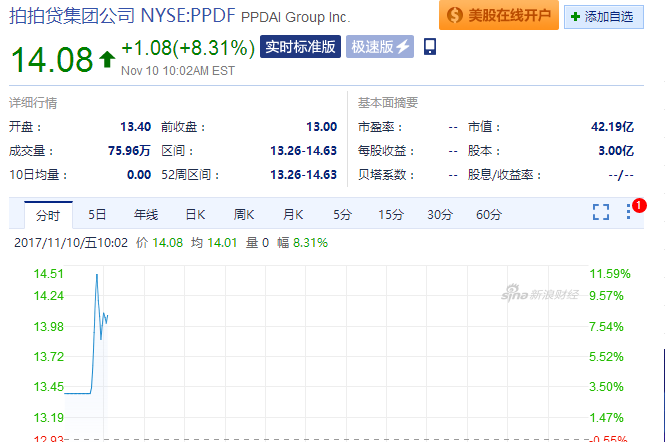
Task: Click the 市值 value 42.19亿
Action: pyautogui.click(x=612, y=127)
